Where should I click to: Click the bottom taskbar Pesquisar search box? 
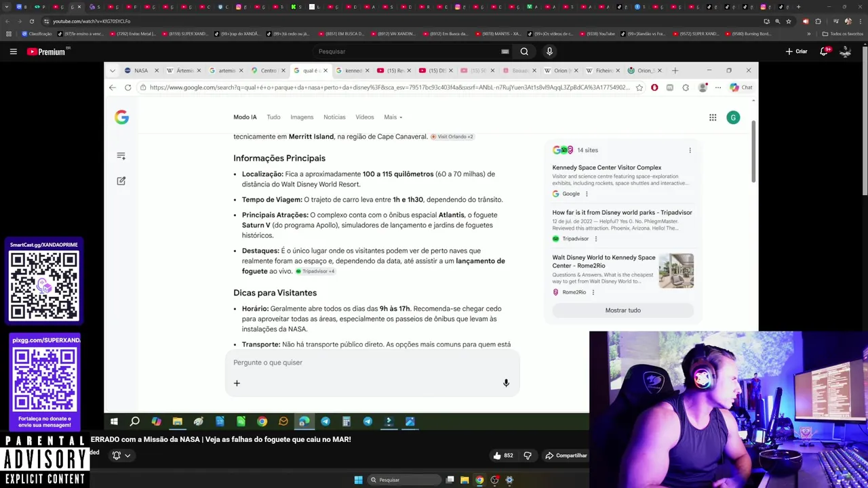coord(406,480)
